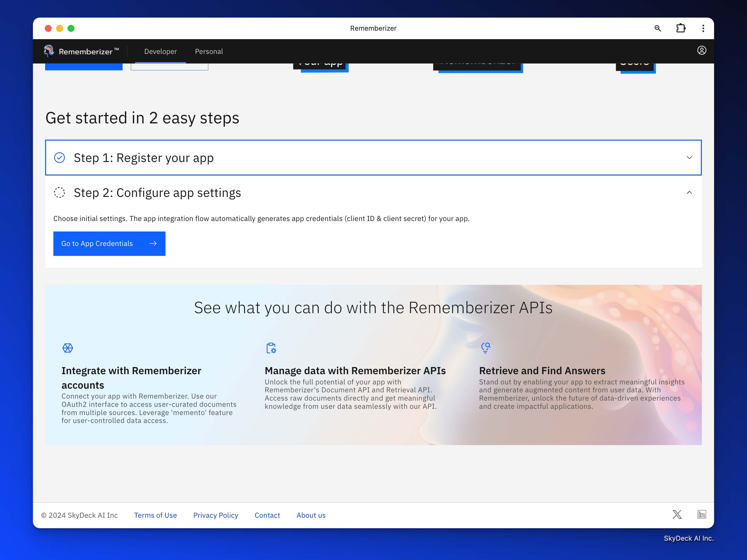Click the search magnifier icon
747x560 pixels.
point(657,28)
